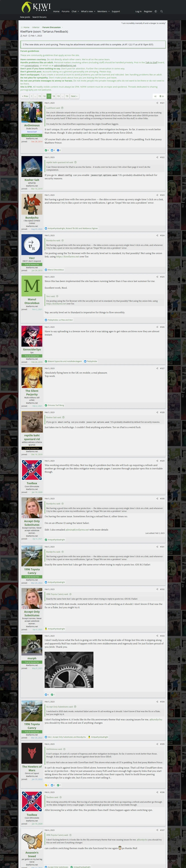
Task: Select the Search forums sub-navigation link
Action: (40, 17)
